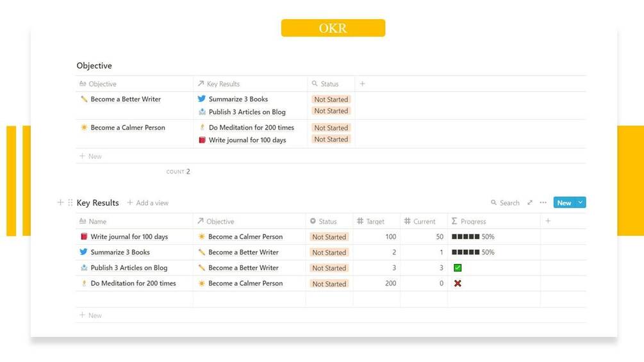
Task: Click the COUNT 2 summary under Objective table
Action: 178,172
